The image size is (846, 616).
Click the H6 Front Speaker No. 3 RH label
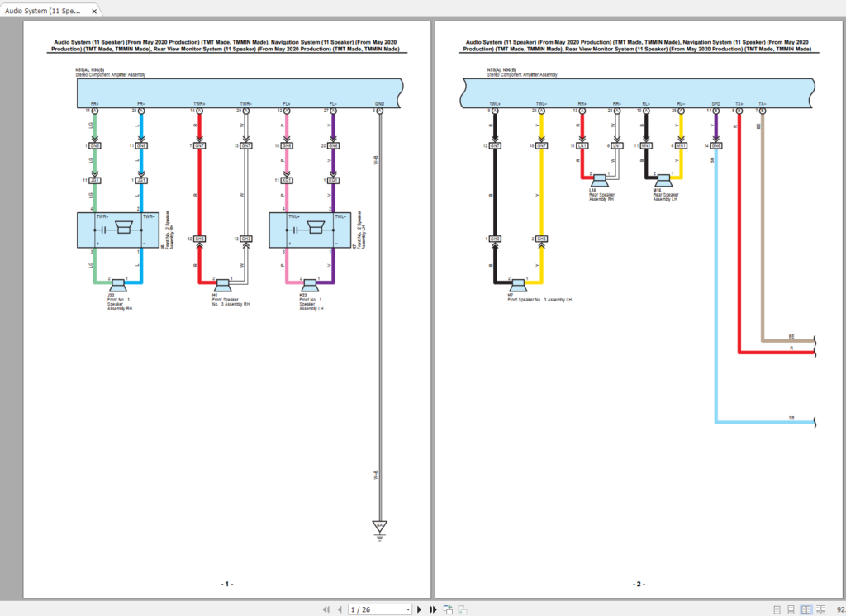tap(231, 300)
